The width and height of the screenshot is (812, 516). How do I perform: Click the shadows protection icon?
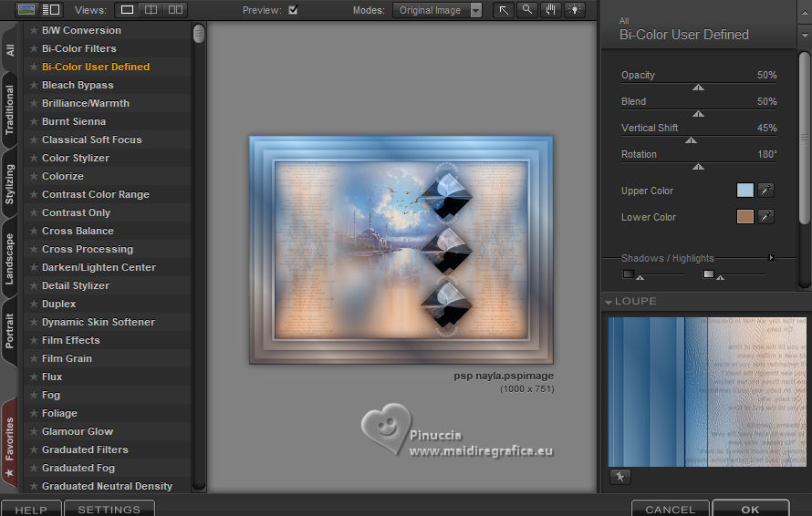pos(629,273)
